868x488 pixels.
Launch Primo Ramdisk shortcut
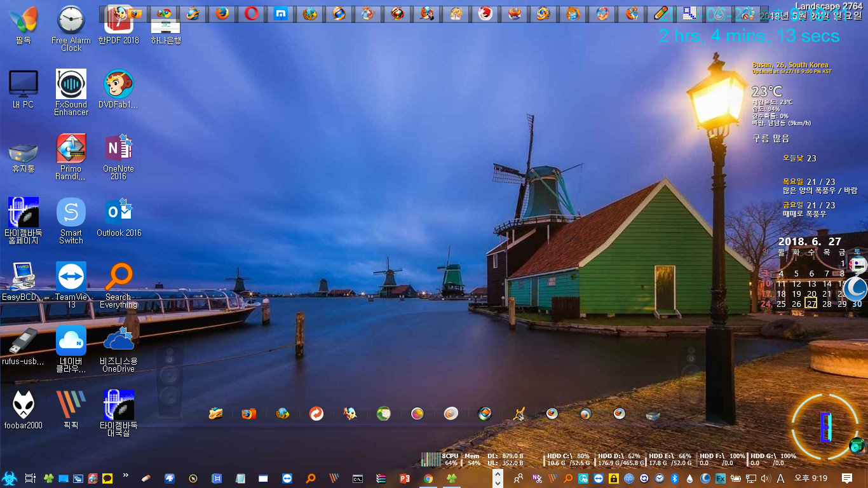(x=71, y=156)
